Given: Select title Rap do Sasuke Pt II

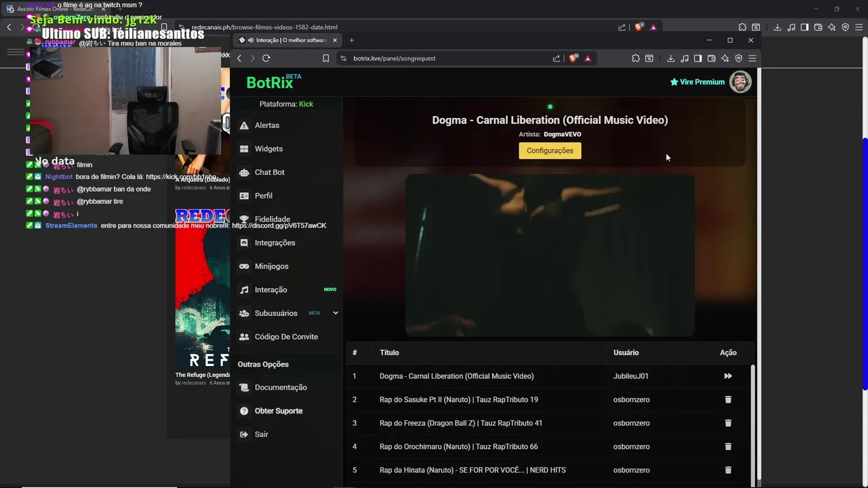Looking at the screenshot, I should (x=458, y=400).
